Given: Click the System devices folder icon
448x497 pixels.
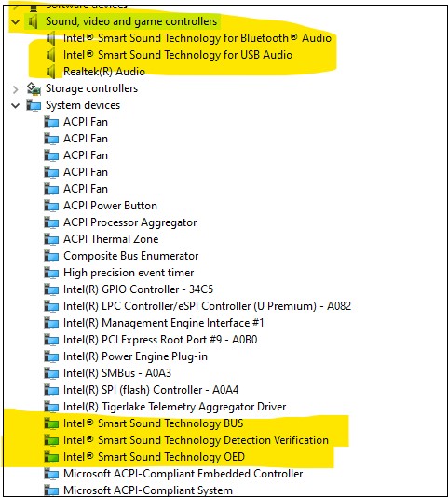Looking at the screenshot, I should point(34,105).
